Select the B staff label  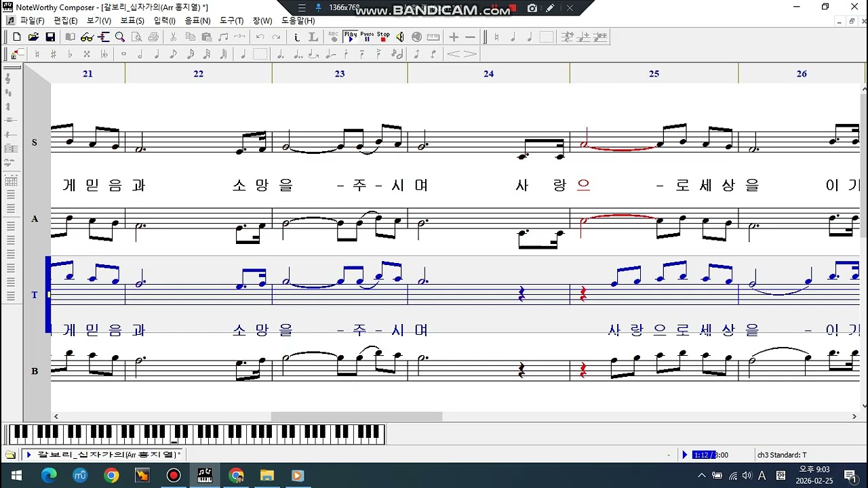pyautogui.click(x=35, y=371)
